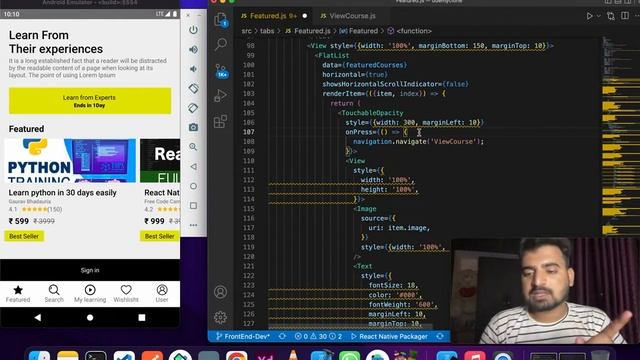Screen dimensions: 640x360
Task: Open Run and Debug view icon
Action: coord(221,96)
